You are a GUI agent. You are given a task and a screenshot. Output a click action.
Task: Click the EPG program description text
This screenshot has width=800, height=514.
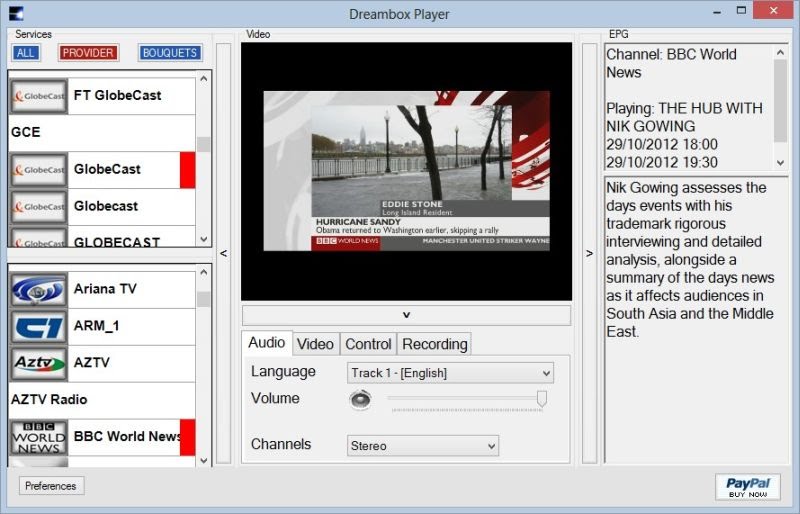(690, 260)
